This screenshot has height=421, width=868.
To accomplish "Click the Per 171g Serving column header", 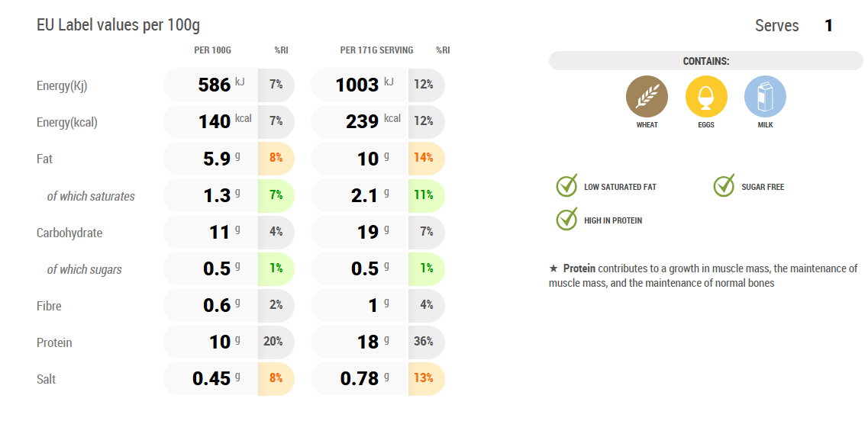I will (x=376, y=50).
